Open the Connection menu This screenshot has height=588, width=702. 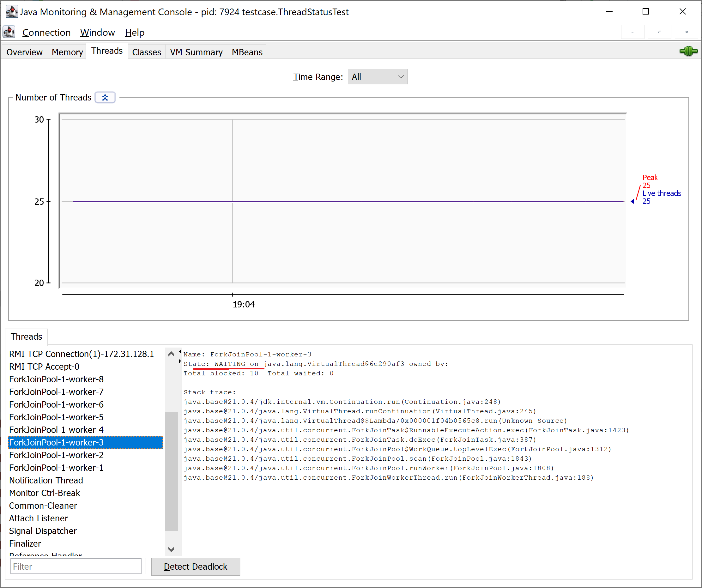[x=46, y=33]
